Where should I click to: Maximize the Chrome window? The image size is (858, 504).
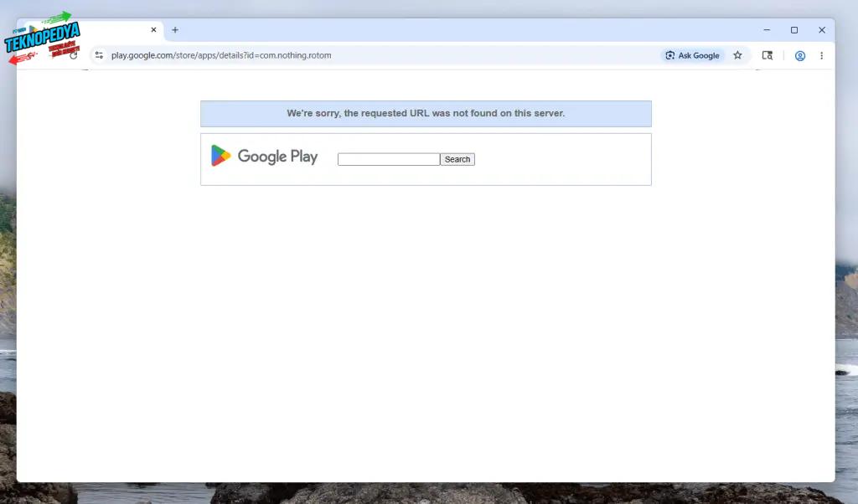(794, 30)
